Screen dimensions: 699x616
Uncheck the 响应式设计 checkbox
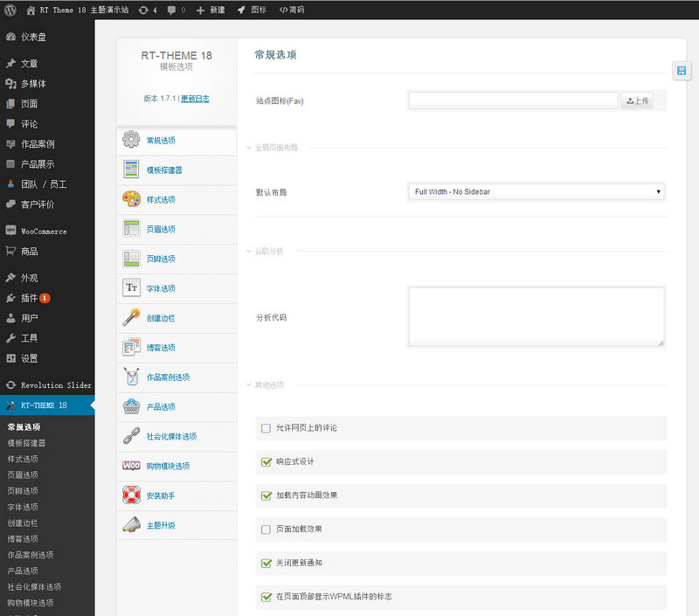click(x=266, y=461)
